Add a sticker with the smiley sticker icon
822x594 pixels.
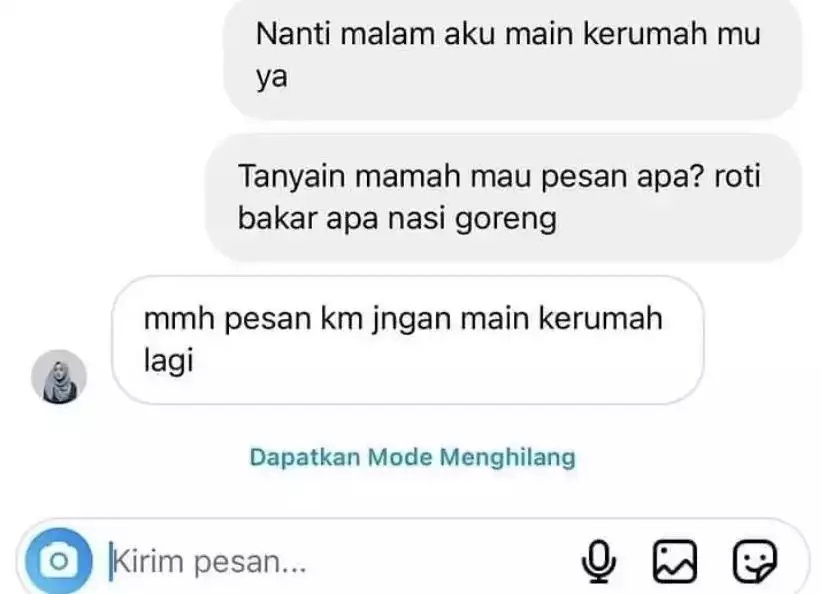[x=754, y=561]
